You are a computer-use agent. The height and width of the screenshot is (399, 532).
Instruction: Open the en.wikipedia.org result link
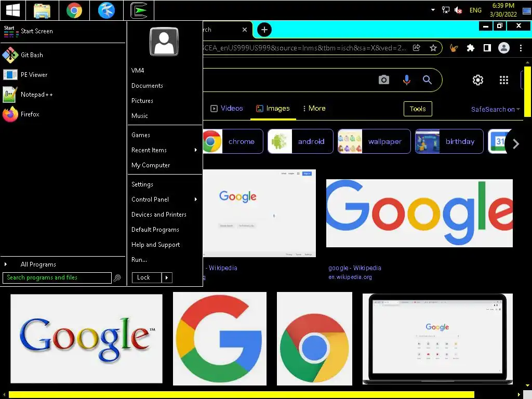350,277
